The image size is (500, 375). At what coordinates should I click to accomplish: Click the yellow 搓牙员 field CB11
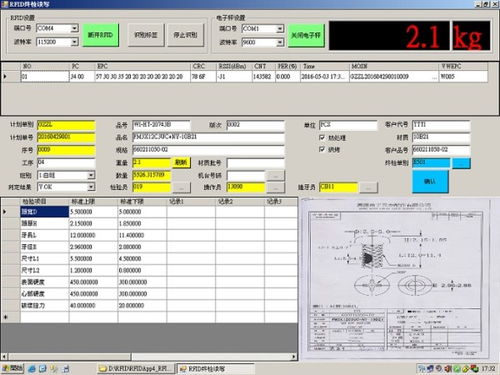(338, 187)
